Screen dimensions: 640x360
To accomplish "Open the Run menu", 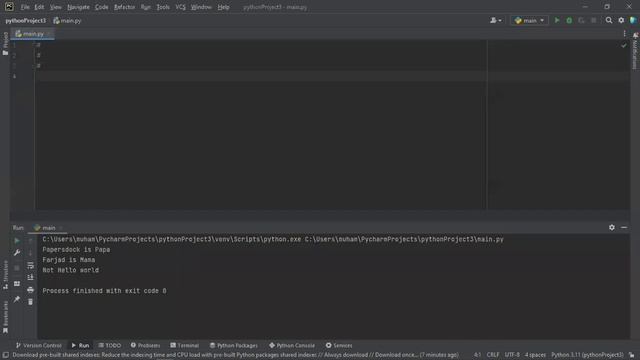I will click(x=146, y=7).
